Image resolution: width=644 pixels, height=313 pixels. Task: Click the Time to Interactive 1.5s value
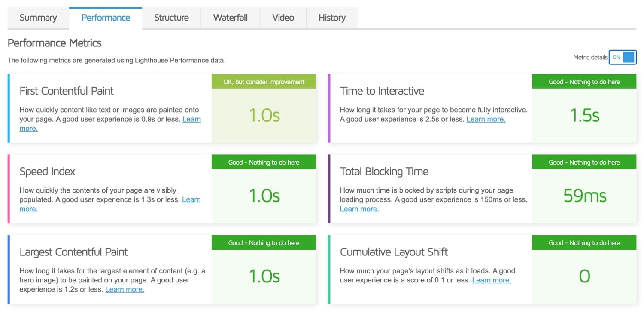click(x=584, y=116)
